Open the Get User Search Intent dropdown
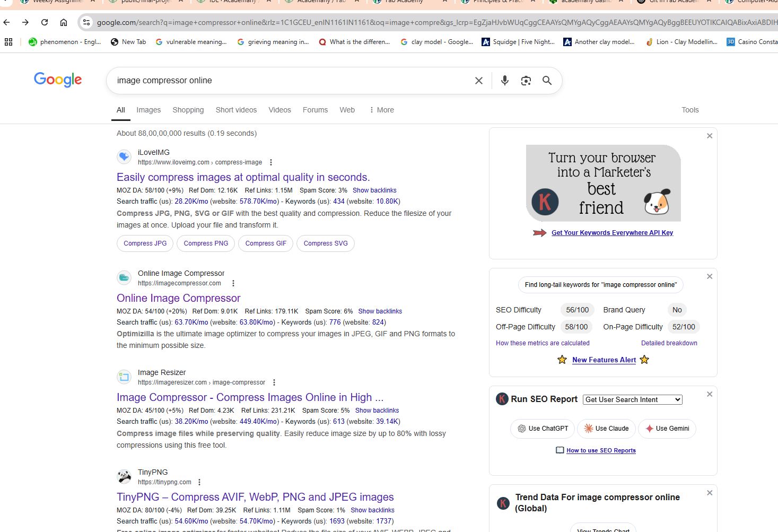This screenshot has width=778, height=532. (x=633, y=399)
